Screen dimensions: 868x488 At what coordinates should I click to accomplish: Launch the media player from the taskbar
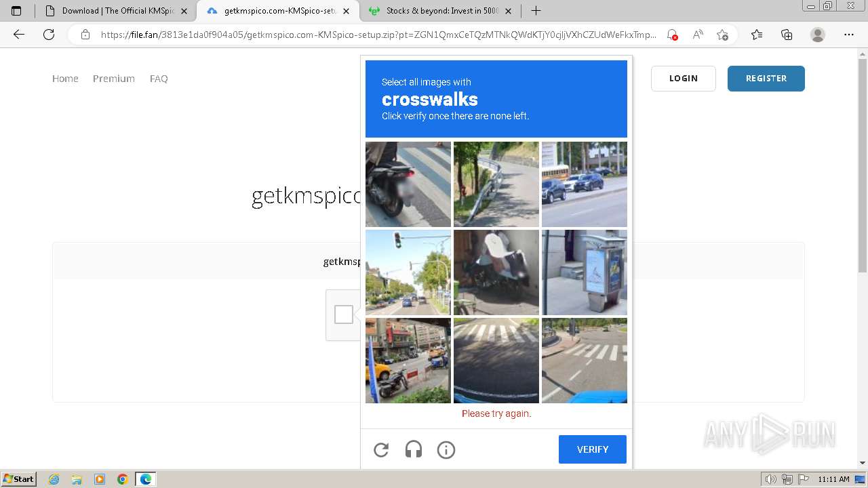[x=100, y=479]
